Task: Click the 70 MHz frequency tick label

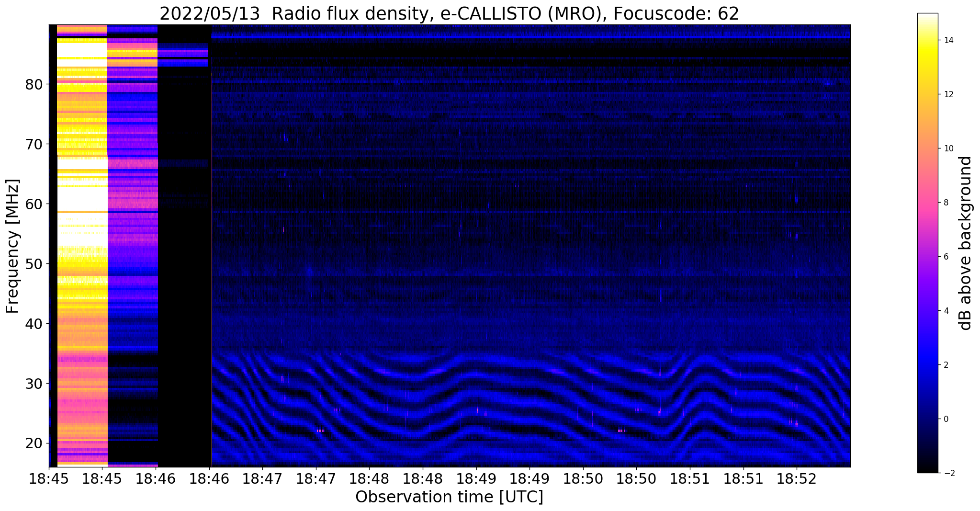Action: click(34, 144)
